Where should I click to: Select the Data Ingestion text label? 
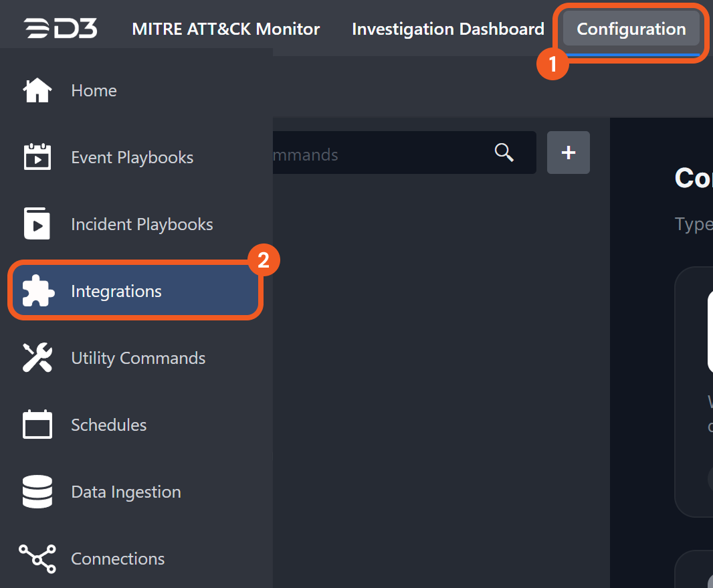[126, 492]
